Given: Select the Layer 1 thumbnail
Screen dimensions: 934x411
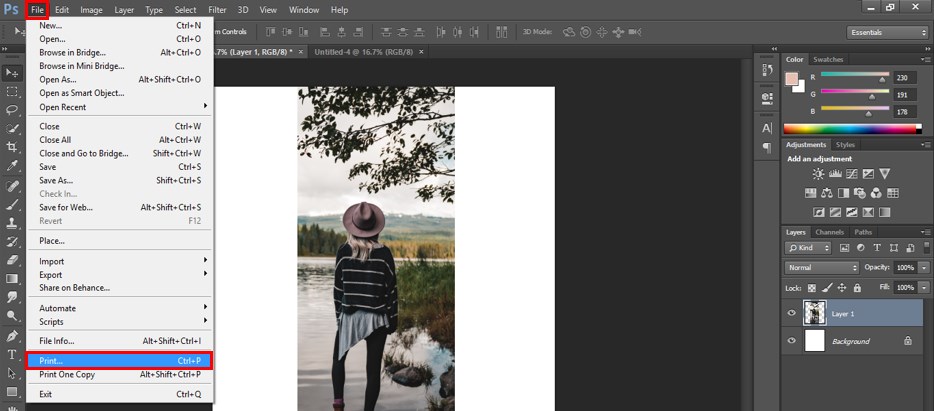Looking at the screenshot, I should coord(814,313).
